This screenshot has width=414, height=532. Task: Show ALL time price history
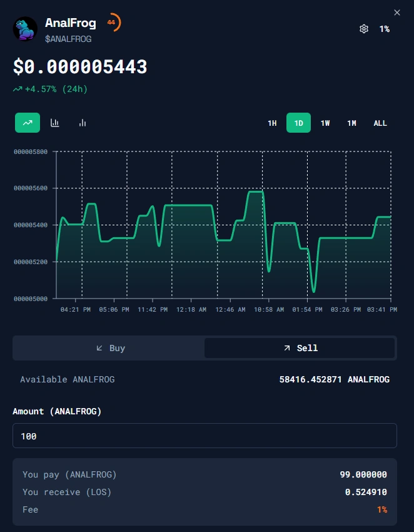tap(380, 123)
